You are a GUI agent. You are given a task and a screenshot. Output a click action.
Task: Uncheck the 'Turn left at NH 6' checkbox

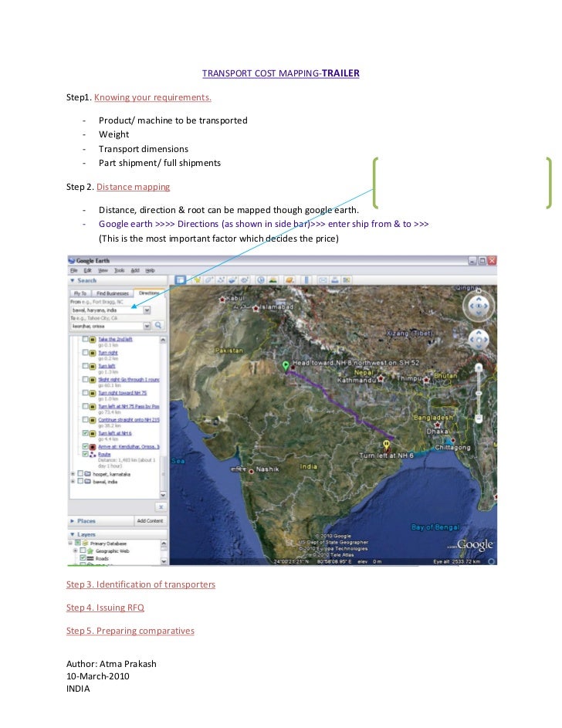86,433
